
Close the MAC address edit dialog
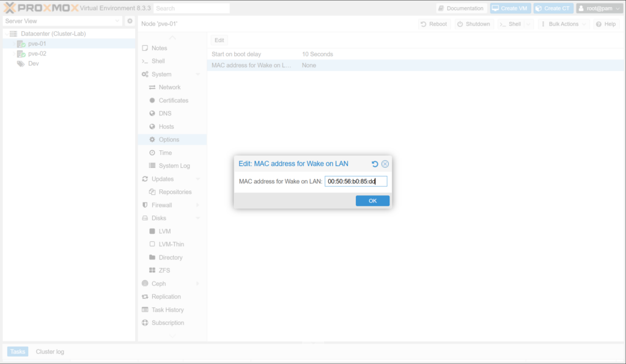tap(385, 164)
